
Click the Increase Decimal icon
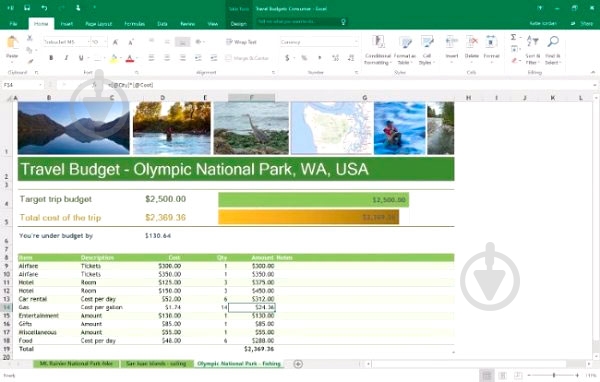(335, 58)
